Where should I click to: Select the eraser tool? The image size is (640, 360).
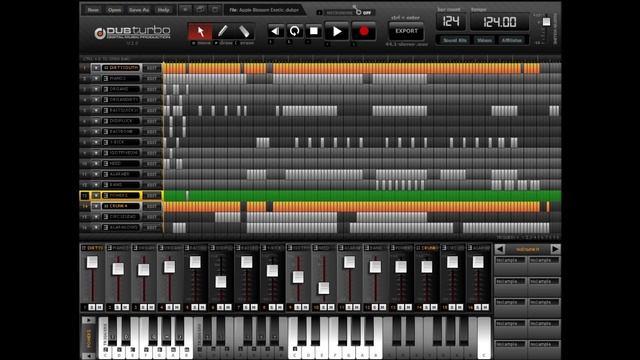[x=244, y=31]
